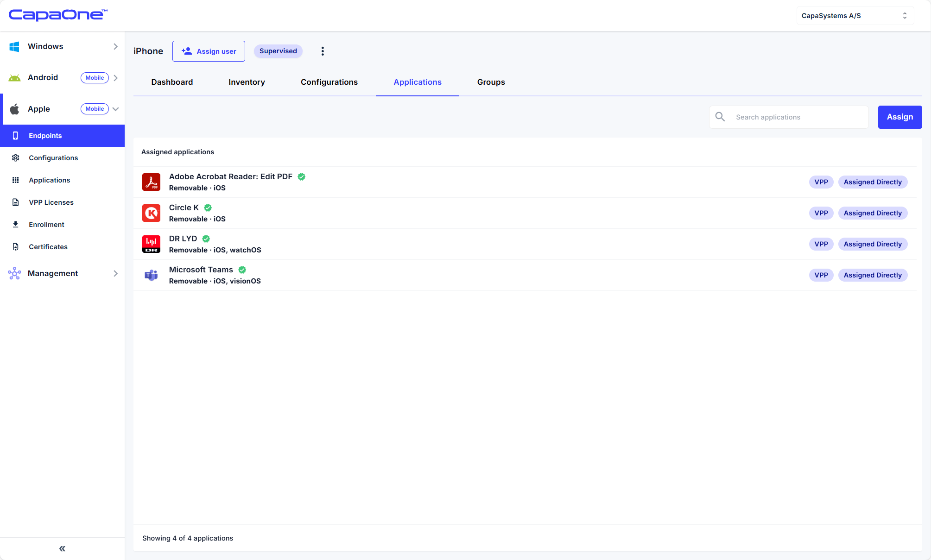This screenshot has width=931, height=560.
Task: Click the Search applications input field
Action: point(788,117)
